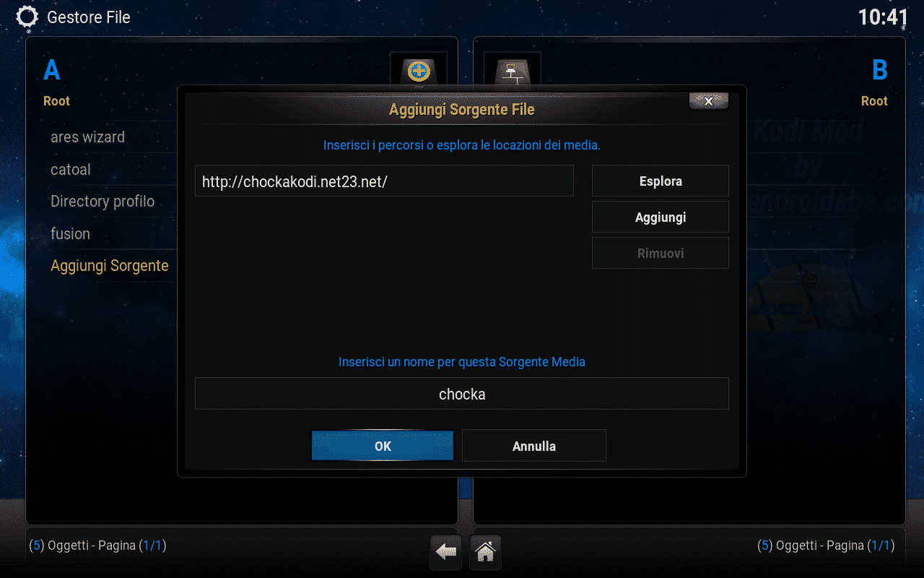The height and width of the screenshot is (578, 924).
Task: Click the greyed Rimuovi button
Action: [661, 253]
